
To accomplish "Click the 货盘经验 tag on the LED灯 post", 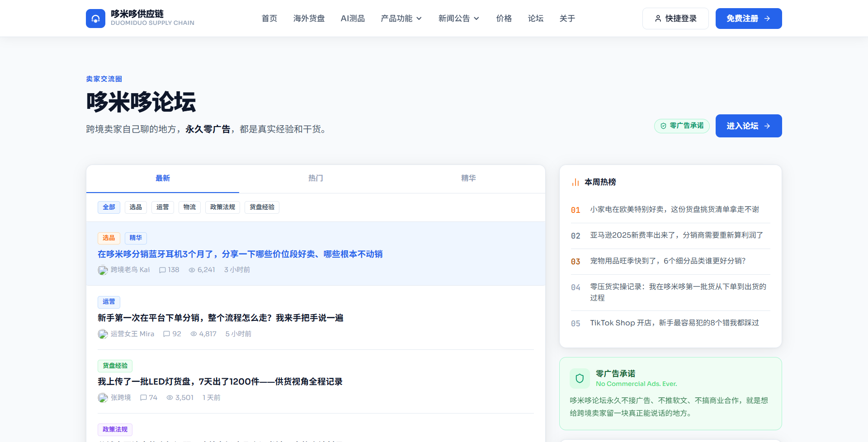I will 115,366.
